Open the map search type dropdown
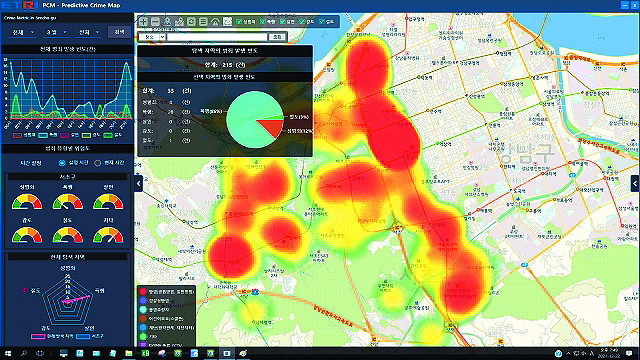 152,37
